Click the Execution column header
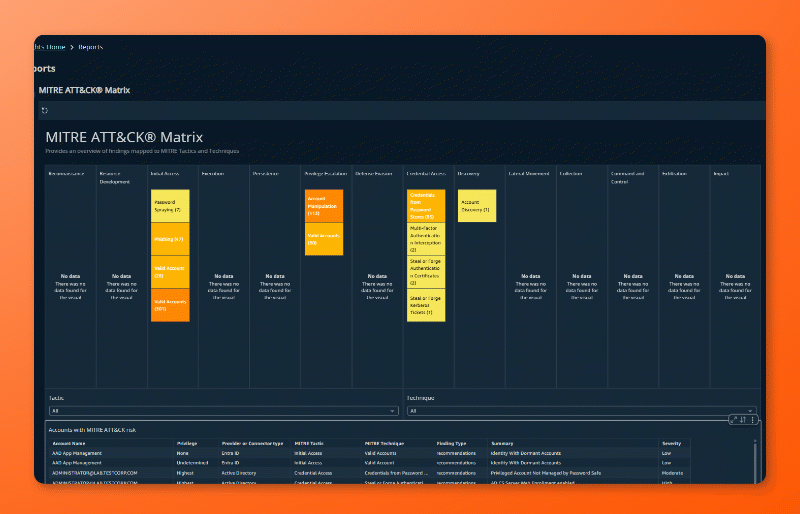Screen dimensions: 800x514 [213, 174]
